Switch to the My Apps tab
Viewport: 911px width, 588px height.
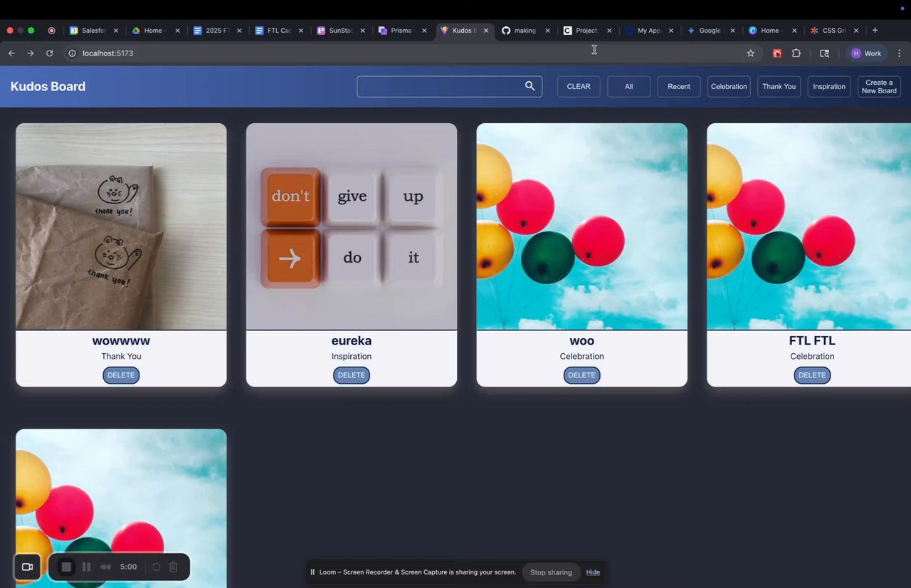coord(648,31)
